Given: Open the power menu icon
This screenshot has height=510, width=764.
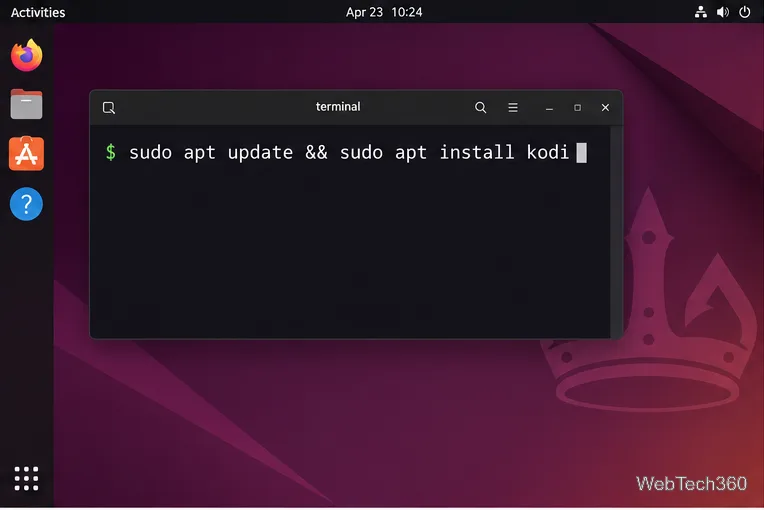Looking at the screenshot, I should click(x=745, y=12).
